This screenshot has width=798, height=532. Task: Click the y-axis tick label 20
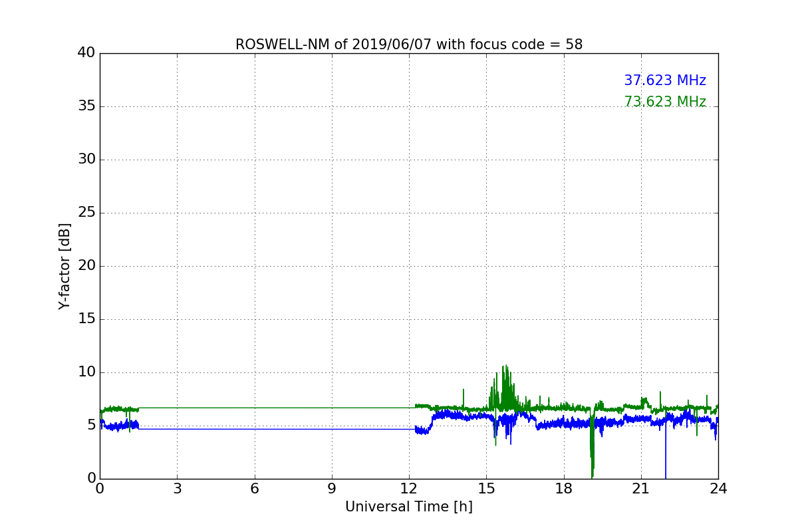tap(86, 266)
